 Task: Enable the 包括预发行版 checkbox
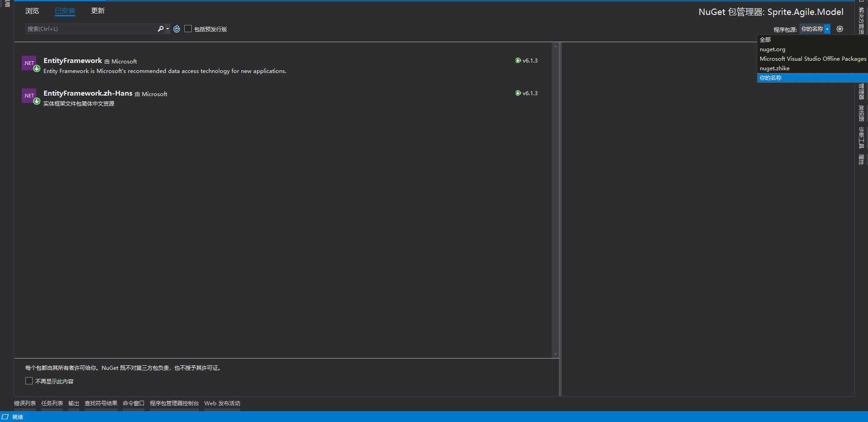click(x=188, y=29)
